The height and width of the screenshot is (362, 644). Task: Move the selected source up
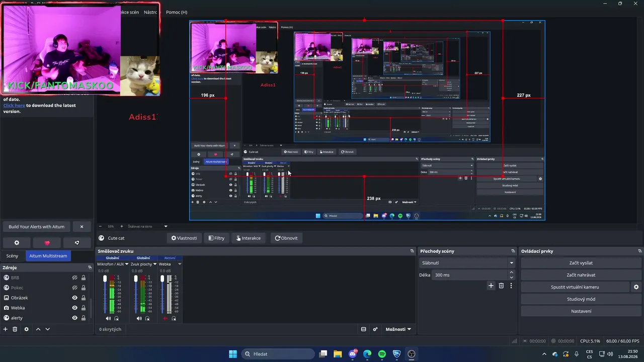coord(38,329)
